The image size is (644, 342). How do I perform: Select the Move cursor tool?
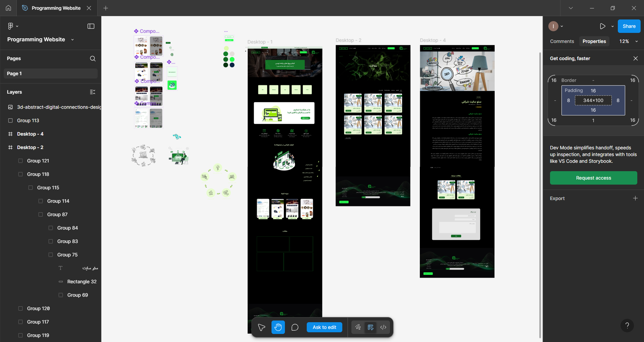[261, 327]
